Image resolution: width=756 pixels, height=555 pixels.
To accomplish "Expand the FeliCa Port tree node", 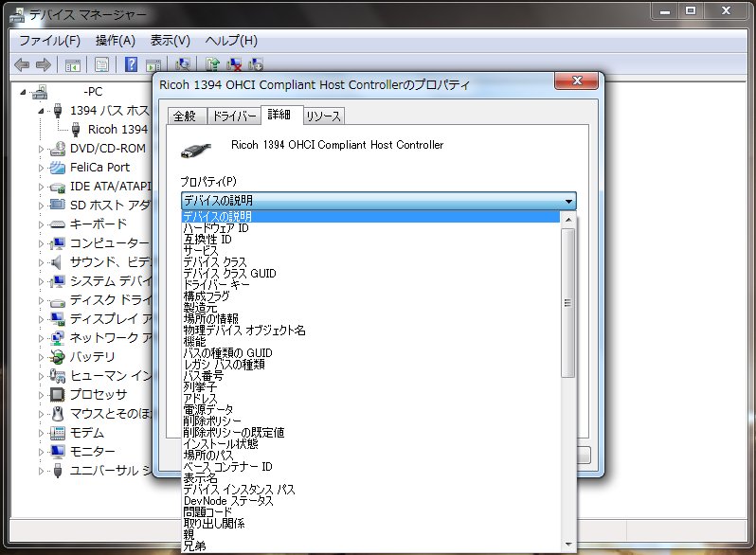I will [x=41, y=168].
